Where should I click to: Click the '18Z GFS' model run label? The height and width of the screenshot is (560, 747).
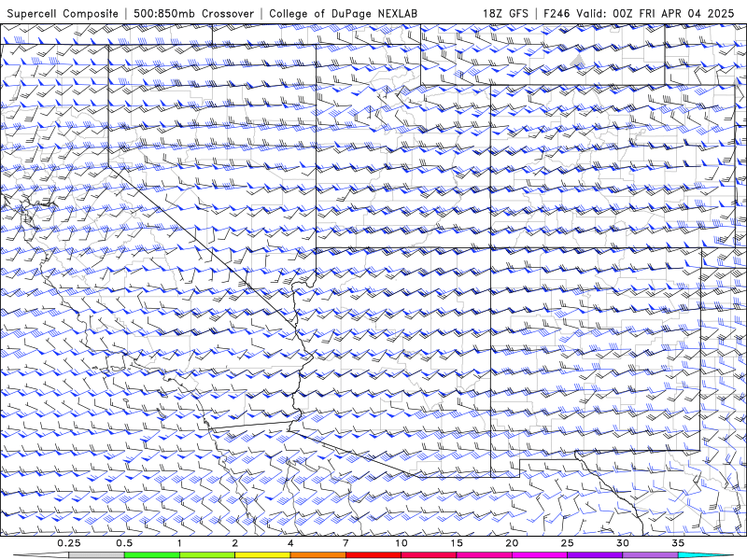pos(505,13)
